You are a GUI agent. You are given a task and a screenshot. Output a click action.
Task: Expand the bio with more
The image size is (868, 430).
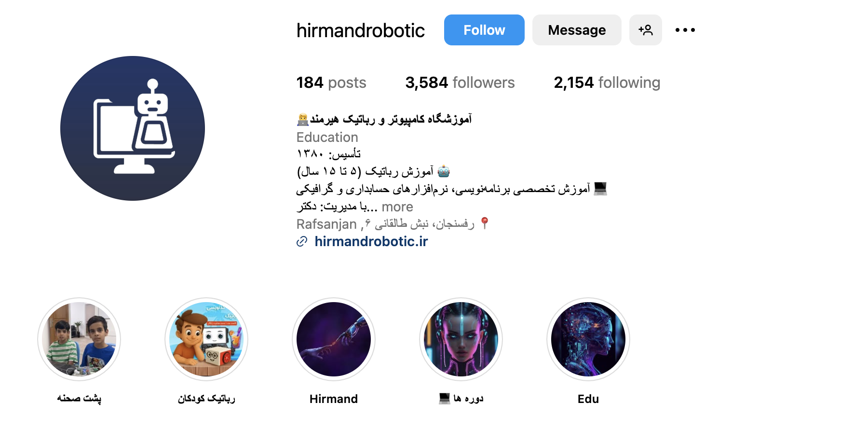[x=397, y=207]
